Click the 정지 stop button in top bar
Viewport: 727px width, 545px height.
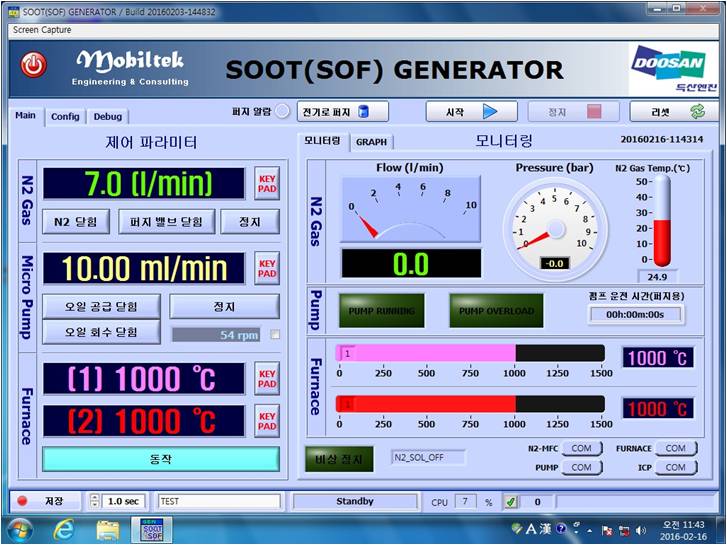point(574,112)
